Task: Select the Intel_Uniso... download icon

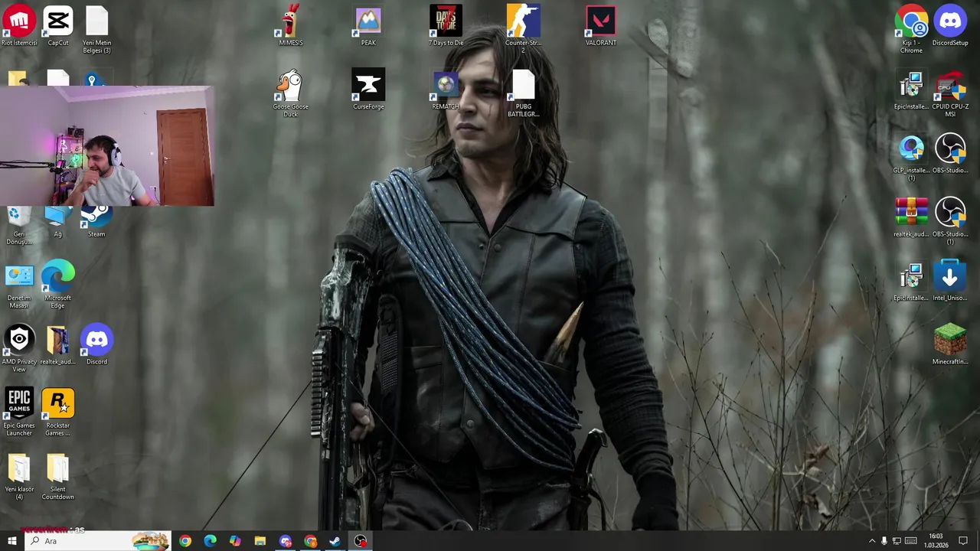Action: tap(950, 281)
